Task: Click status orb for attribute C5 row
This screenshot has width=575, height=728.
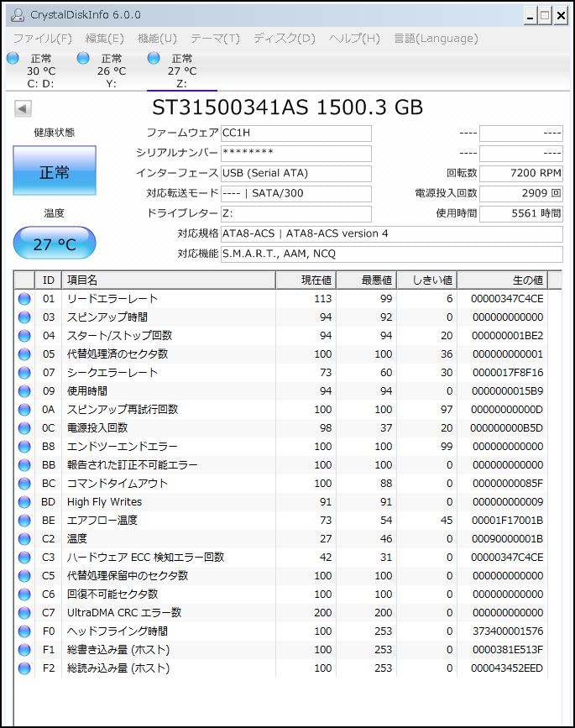Action: [x=24, y=576]
